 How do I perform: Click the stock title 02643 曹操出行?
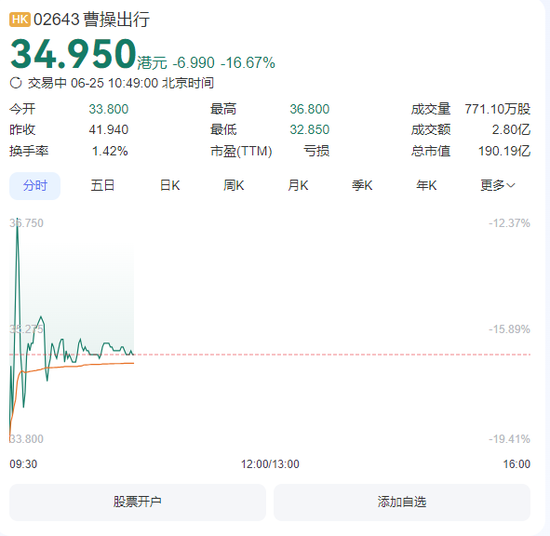92,19
